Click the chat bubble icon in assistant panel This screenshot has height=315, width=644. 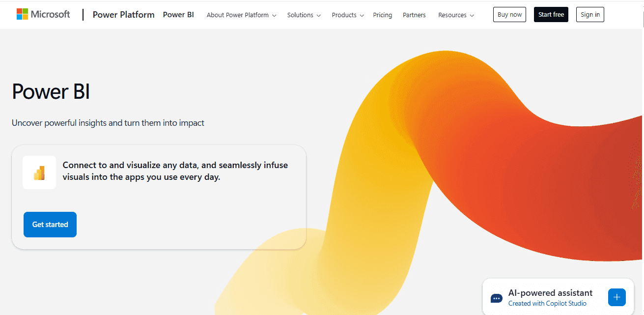496,298
